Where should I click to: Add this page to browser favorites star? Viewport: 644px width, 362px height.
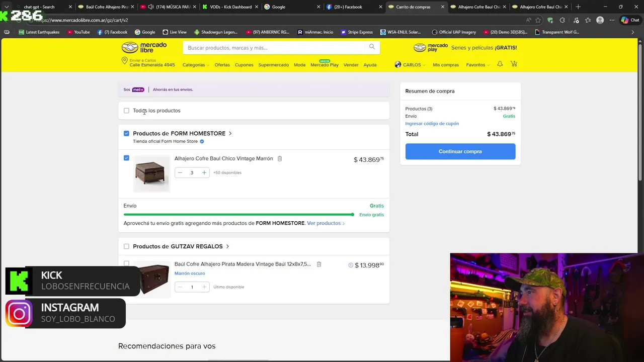538,20
